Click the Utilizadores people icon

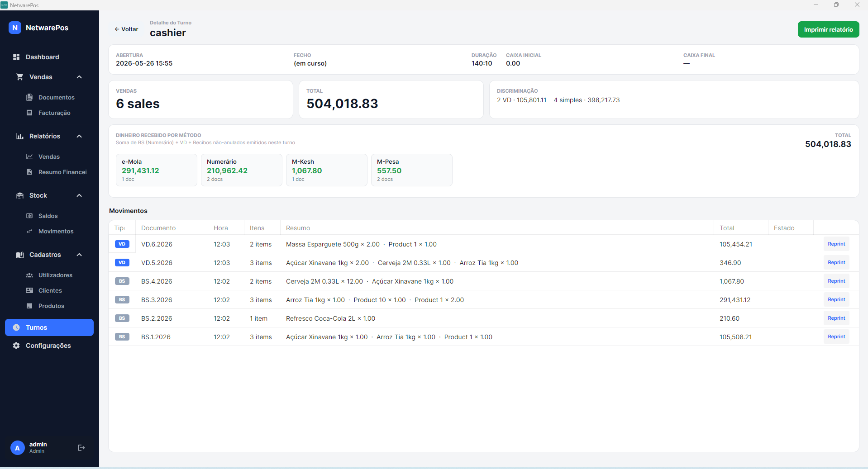click(x=29, y=275)
